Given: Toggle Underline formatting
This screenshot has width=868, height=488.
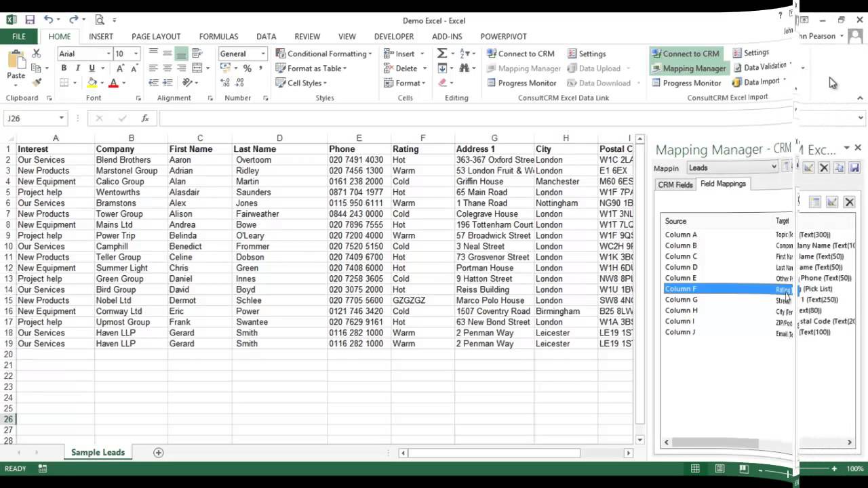Looking at the screenshot, I should (x=92, y=68).
